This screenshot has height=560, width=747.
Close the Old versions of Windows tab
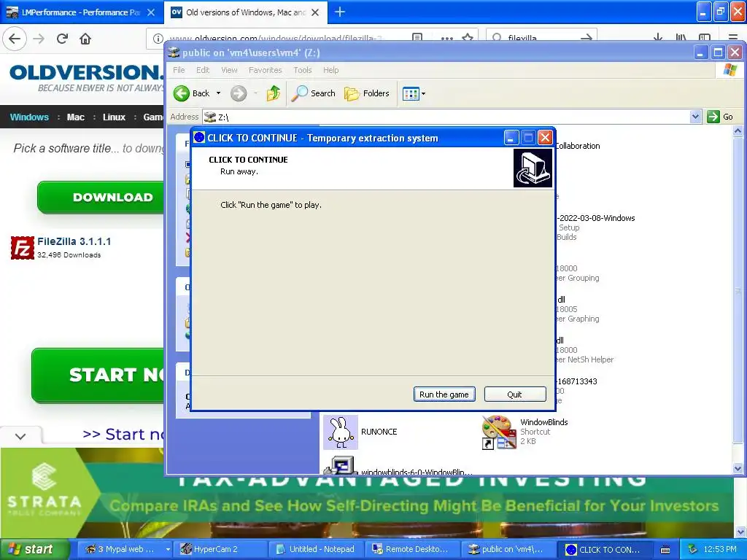[315, 12]
